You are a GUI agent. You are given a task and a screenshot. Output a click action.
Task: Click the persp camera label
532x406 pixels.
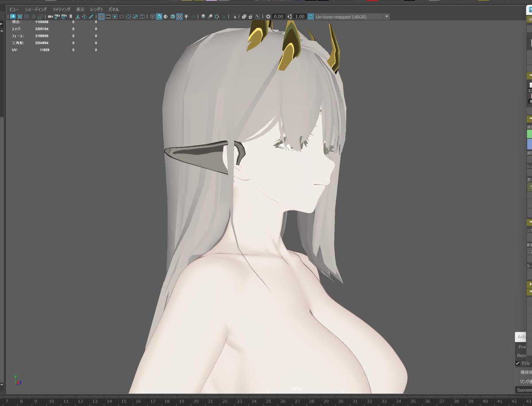[297, 389]
